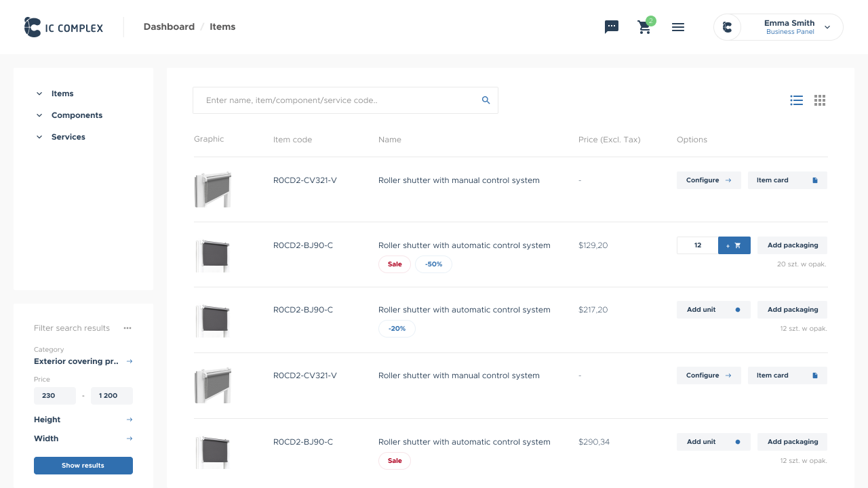Image resolution: width=868 pixels, height=488 pixels.
Task: Open filter options three-dot menu
Action: 127,328
